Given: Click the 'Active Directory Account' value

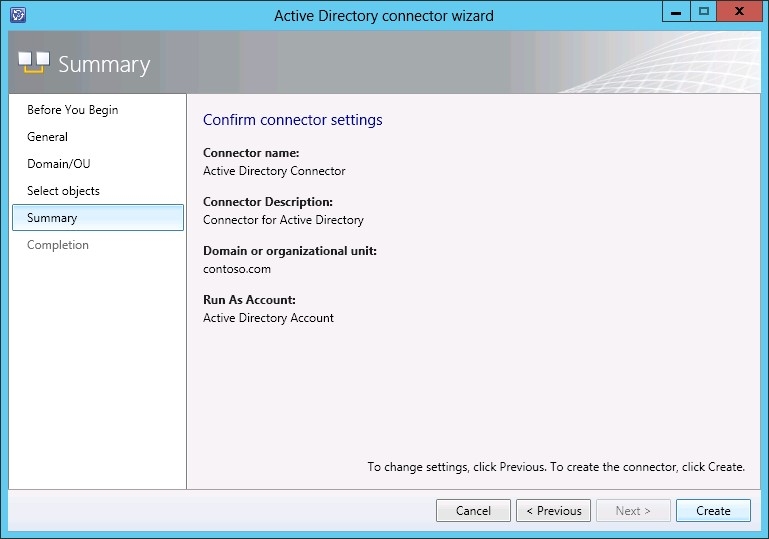Looking at the screenshot, I should click(268, 318).
